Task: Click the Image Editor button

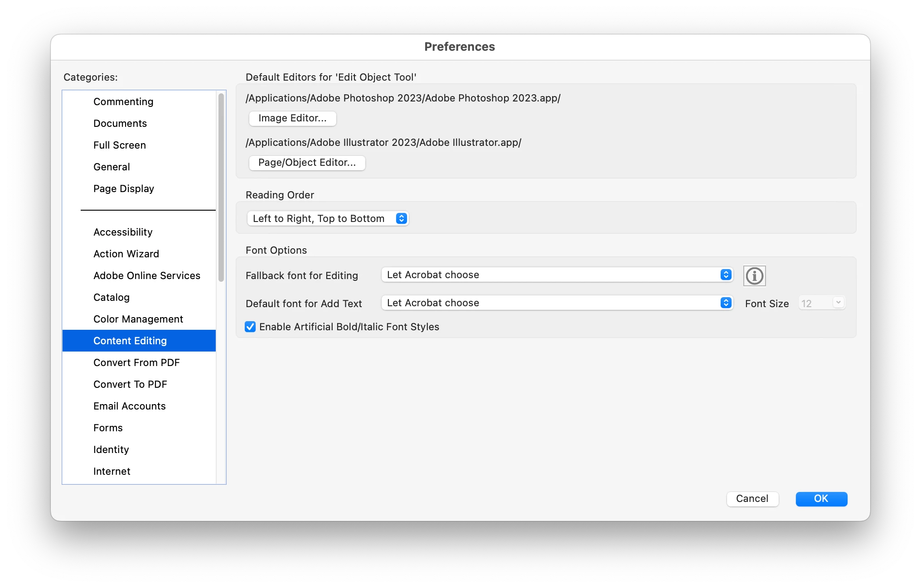Action: pos(292,118)
